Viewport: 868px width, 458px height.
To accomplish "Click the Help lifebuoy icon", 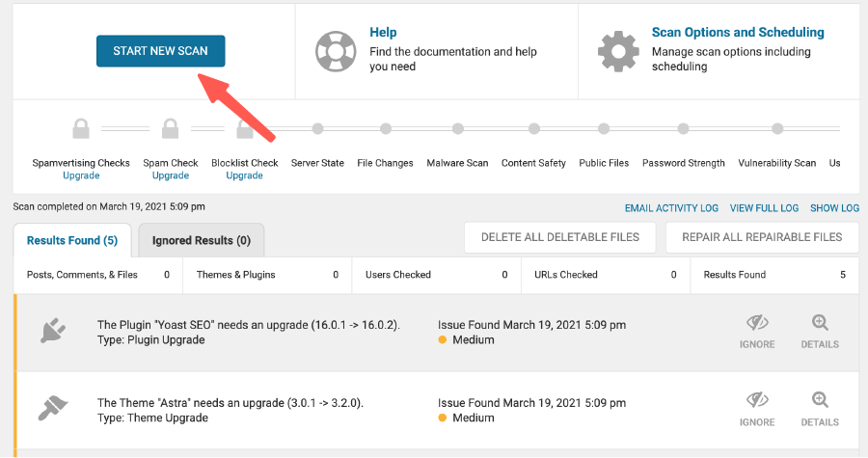I will coord(337,50).
